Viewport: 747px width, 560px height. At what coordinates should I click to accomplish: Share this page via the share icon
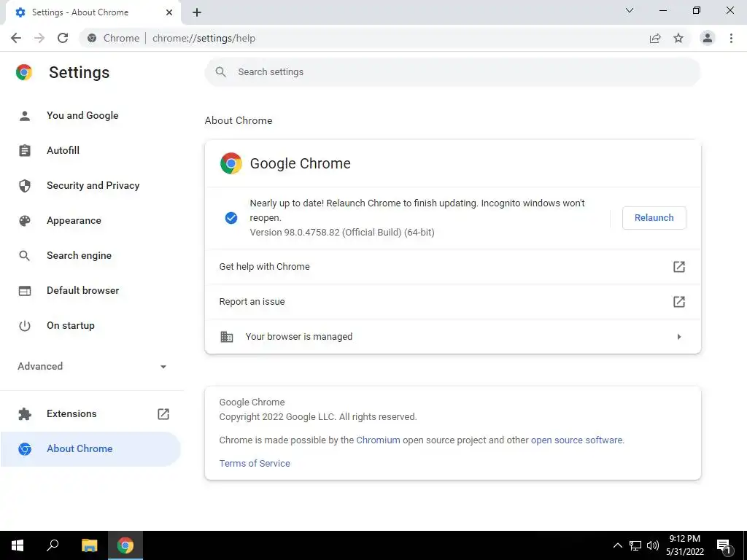coord(655,38)
